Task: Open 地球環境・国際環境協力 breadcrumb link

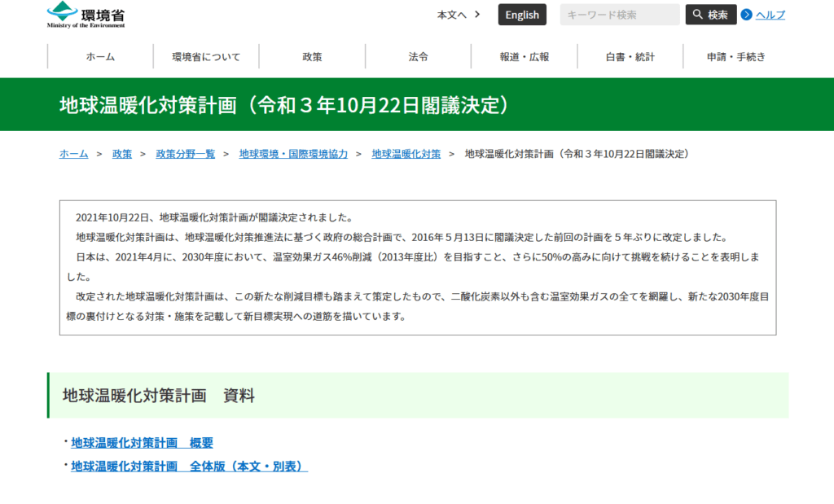Action: (293, 154)
